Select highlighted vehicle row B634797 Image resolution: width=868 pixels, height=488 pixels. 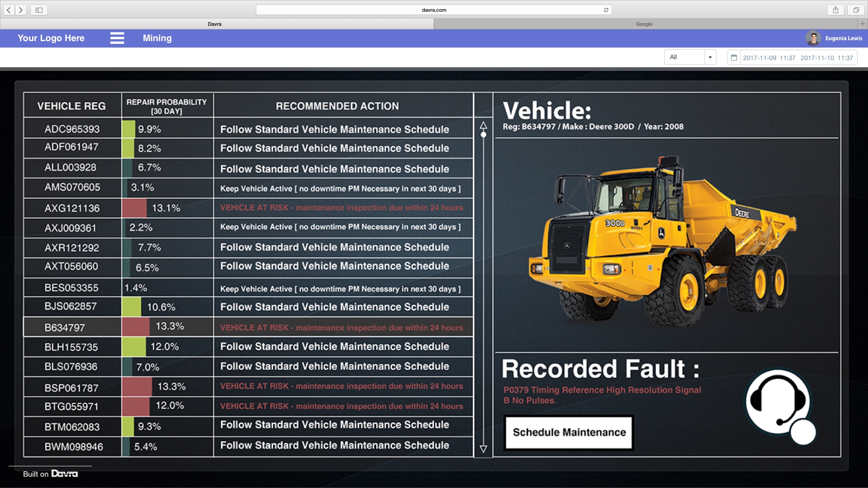coord(248,327)
